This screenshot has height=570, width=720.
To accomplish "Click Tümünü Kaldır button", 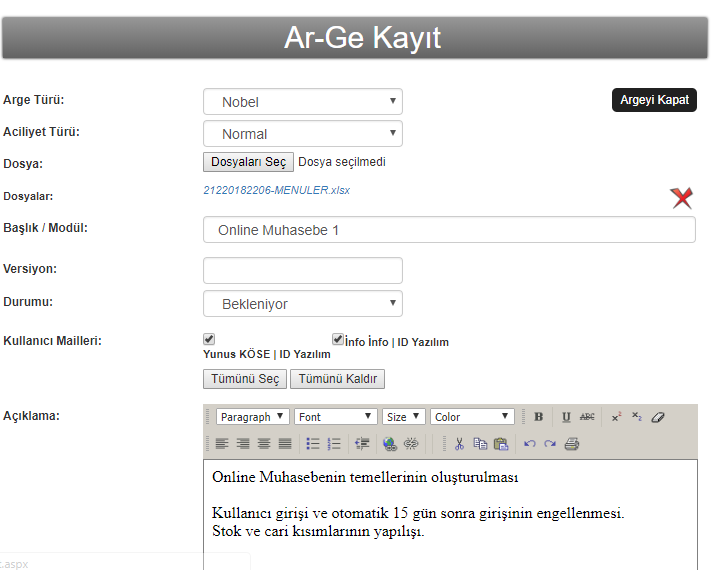I will (338, 379).
